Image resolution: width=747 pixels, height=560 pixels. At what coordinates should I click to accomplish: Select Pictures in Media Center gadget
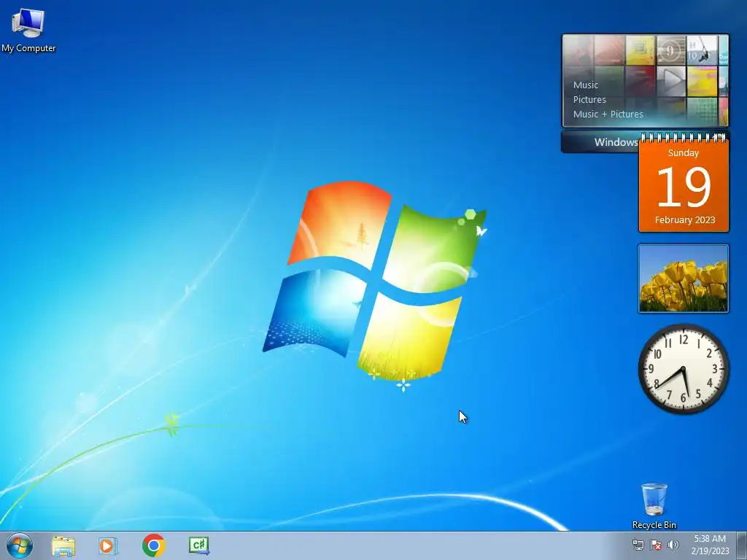[589, 99]
